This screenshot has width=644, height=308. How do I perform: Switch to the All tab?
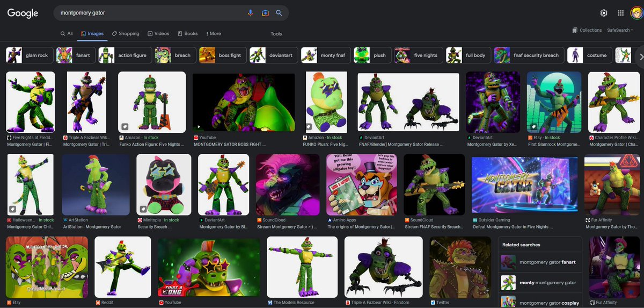(67, 33)
